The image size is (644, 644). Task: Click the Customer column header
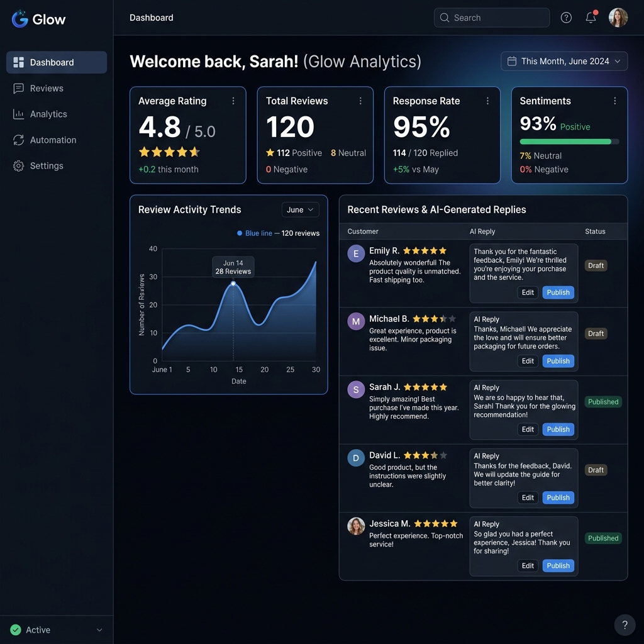click(x=363, y=231)
